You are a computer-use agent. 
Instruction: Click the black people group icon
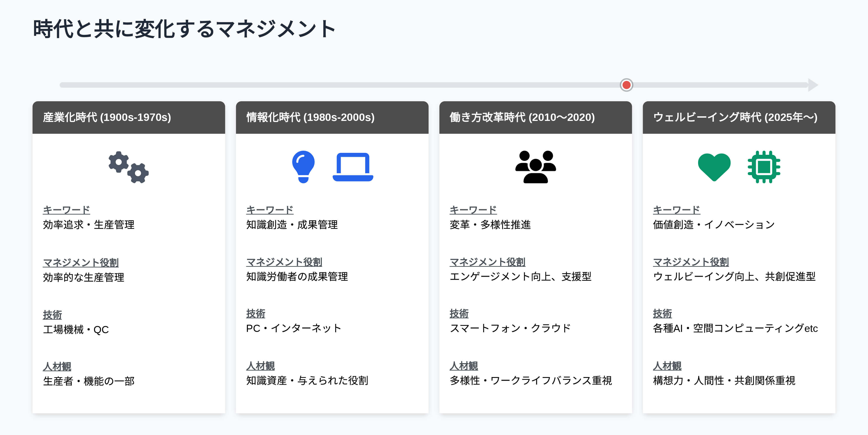pos(535,167)
